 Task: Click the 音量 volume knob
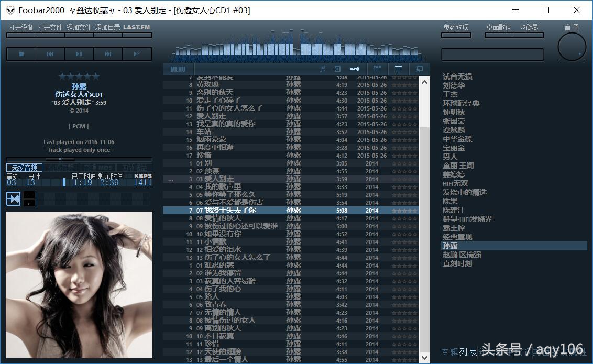point(572,48)
